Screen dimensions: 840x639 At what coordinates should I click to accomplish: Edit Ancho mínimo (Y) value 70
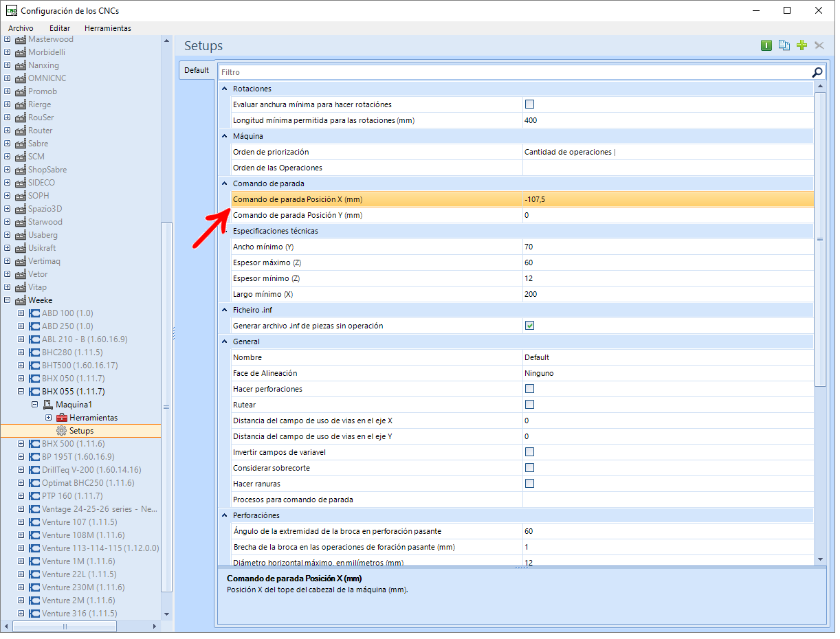[x=667, y=247]
